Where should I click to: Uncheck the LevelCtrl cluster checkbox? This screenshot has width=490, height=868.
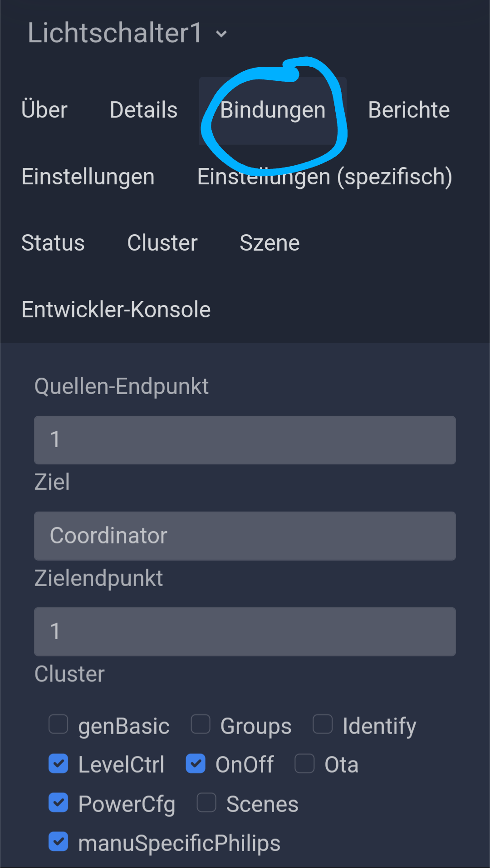pos(59,764)
